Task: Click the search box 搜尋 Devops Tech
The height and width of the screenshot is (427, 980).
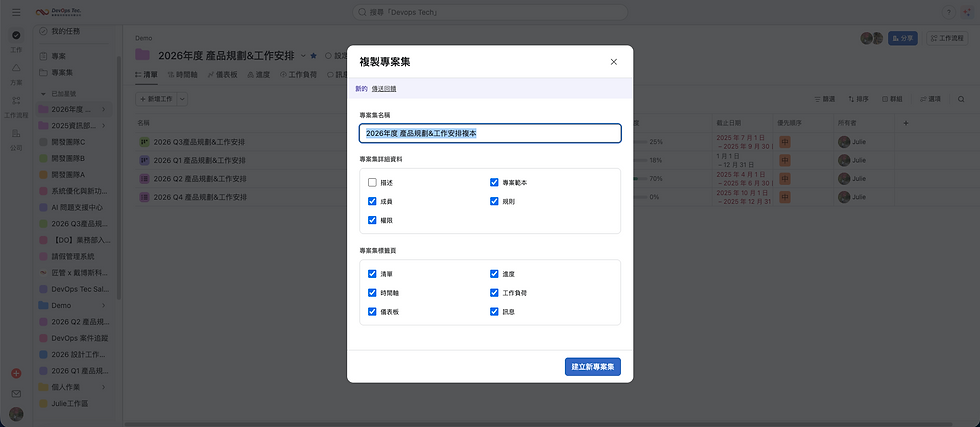Action: [490, 13]
